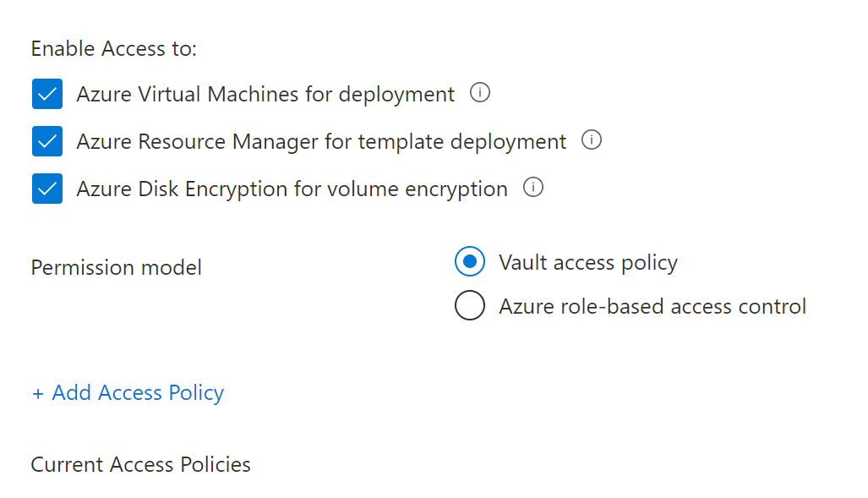Uncheck Azure Resource Manager template deployment checkbox
Viewport: 868px width, 498px height.
(x=47, y=141)
